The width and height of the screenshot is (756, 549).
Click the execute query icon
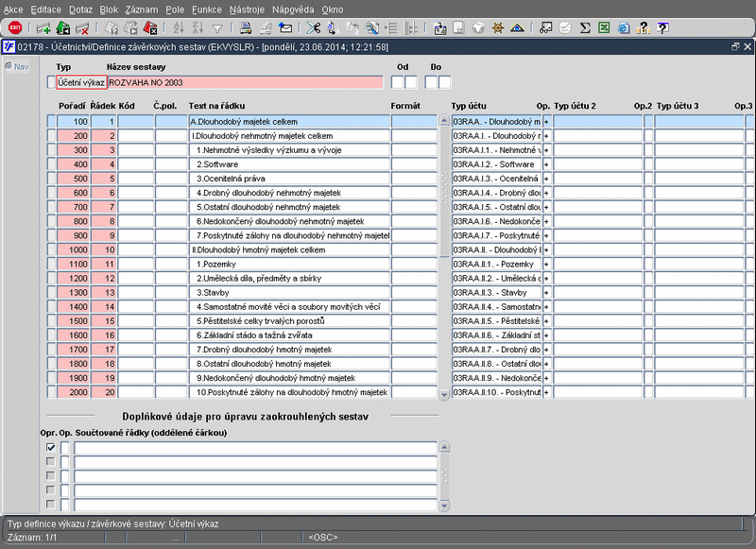pos(130,28)
